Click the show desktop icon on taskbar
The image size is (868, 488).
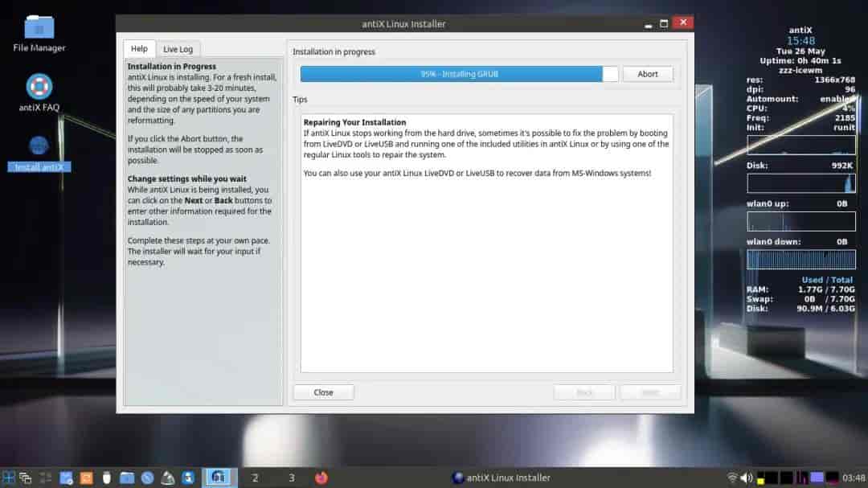point(45,478)
